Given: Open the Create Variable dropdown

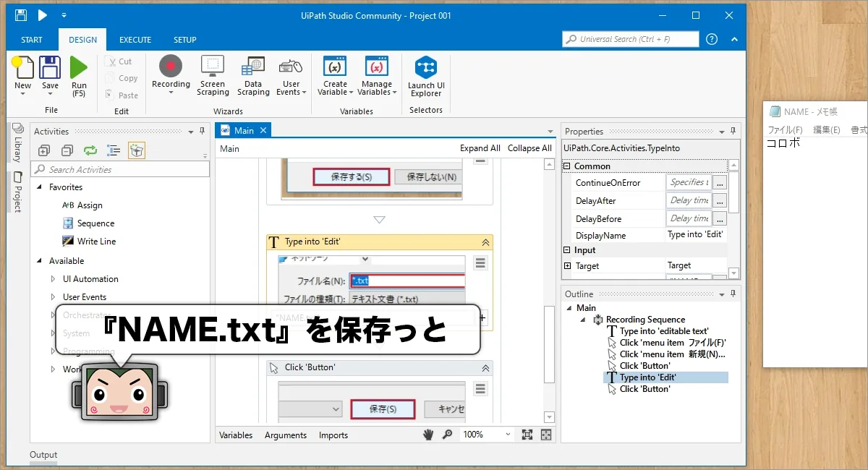Looking at the screenshot, I should (335, 76).
